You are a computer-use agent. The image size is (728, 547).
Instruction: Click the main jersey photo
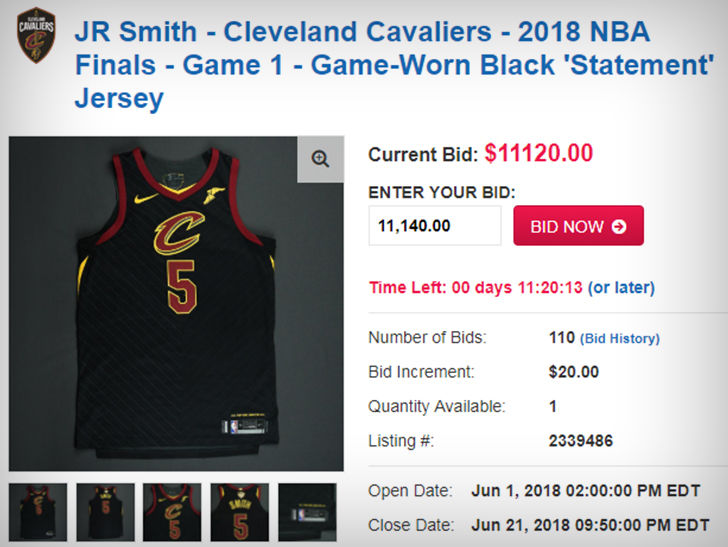tap(176, 304)
